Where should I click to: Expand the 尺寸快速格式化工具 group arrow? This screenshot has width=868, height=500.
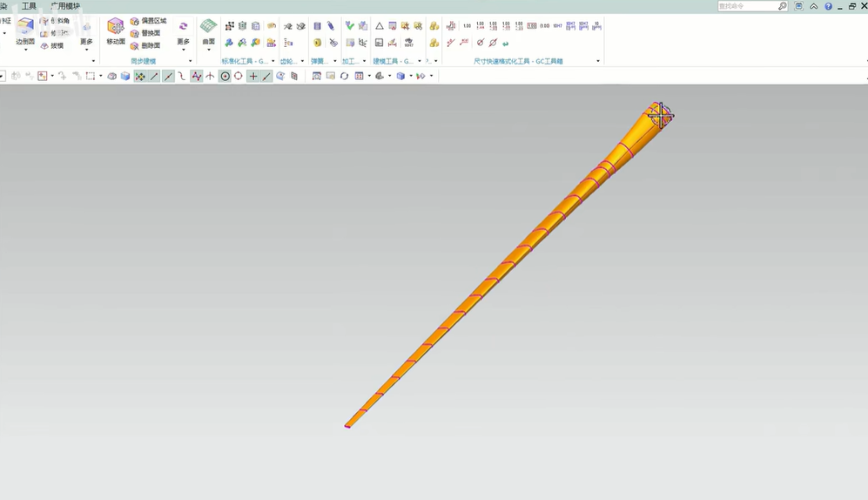click(598, 61)
